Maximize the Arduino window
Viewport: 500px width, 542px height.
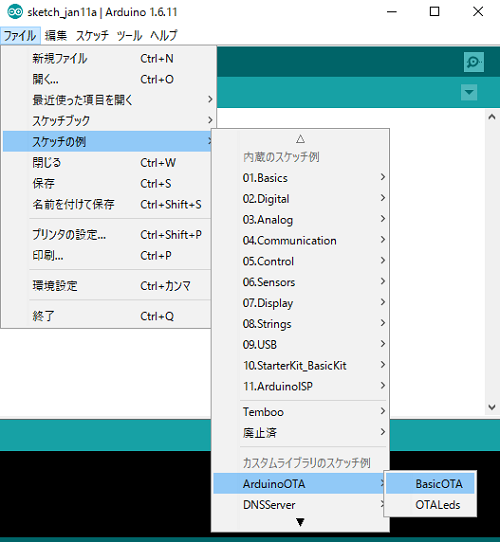434,12
